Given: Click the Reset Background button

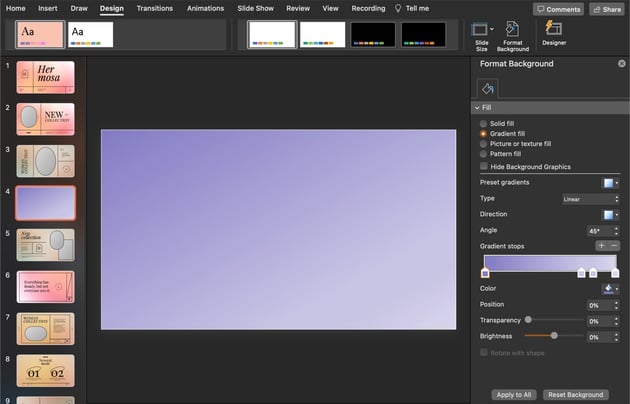Looking at the screenshot, I should tap(576, 394).
